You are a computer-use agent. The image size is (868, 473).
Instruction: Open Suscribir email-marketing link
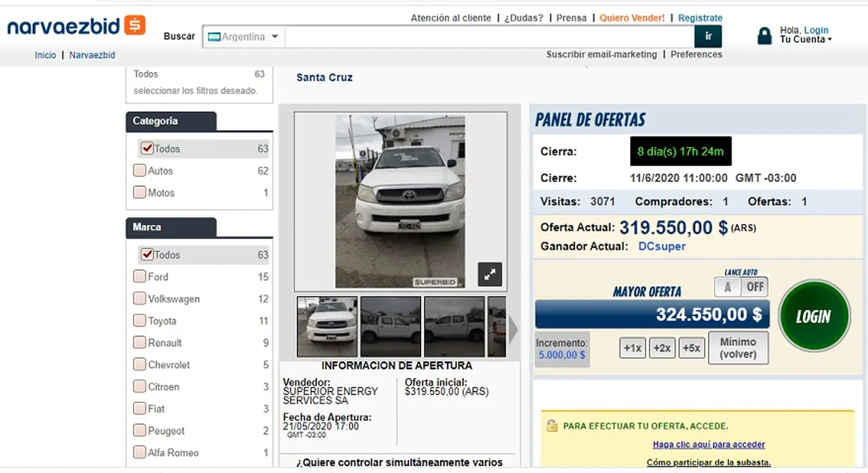click(601, 54)
